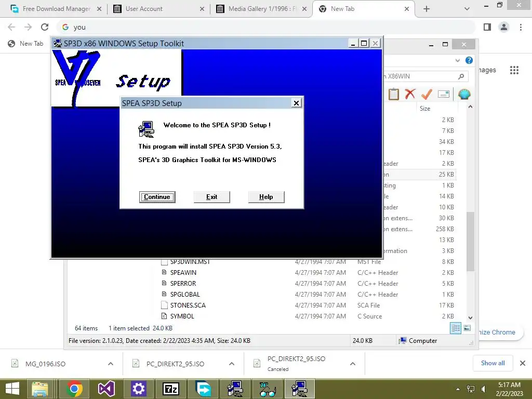
Task: Expand the Explorer ribbon chevron
Action: pos(457,60)
